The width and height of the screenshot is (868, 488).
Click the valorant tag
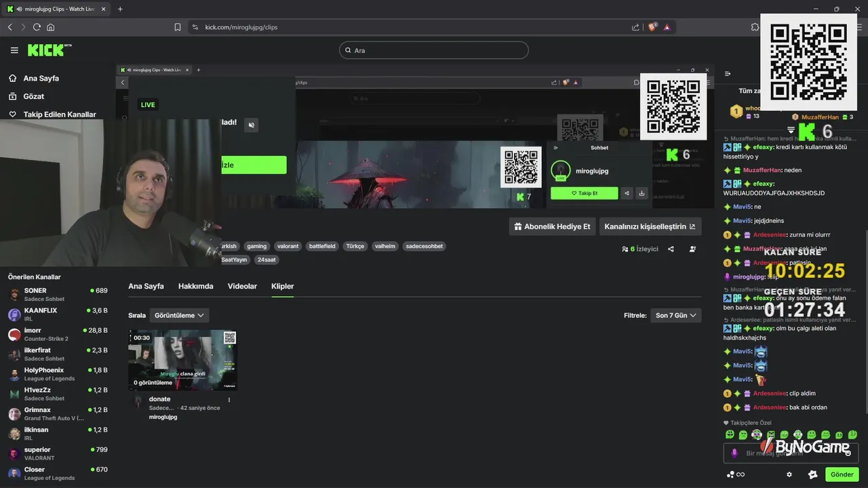[x=288, y=246]
